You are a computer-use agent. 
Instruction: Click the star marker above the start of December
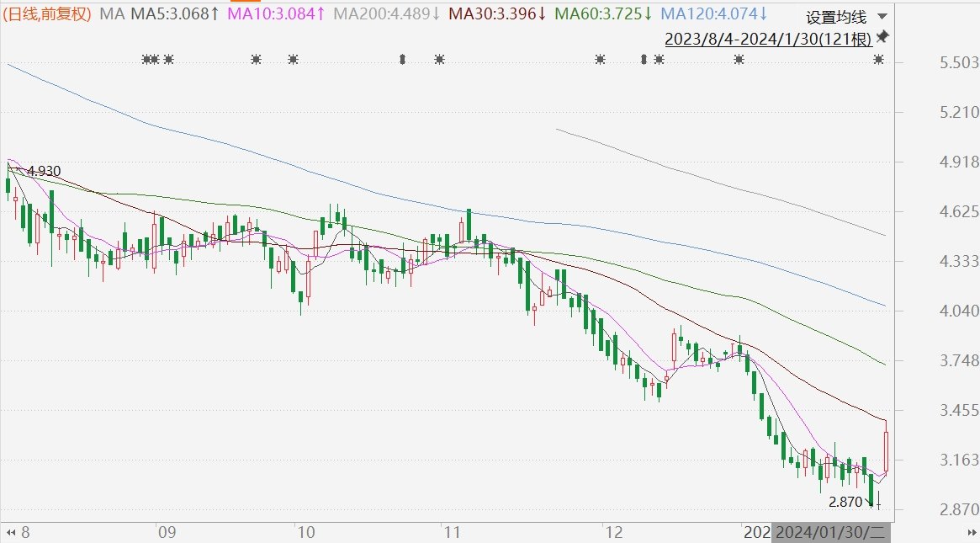[x=600, y=59]
